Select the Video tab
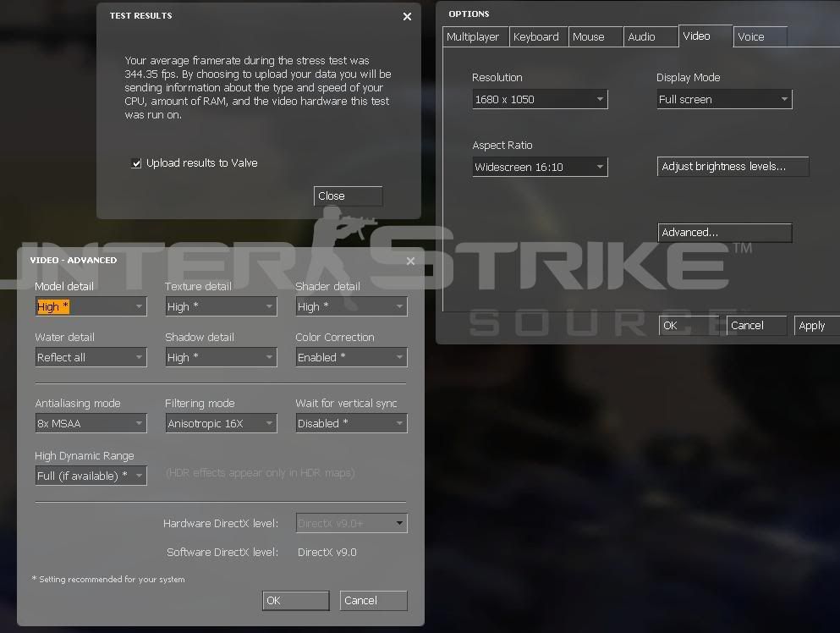 pyautogui.click(x=705, y=36)
